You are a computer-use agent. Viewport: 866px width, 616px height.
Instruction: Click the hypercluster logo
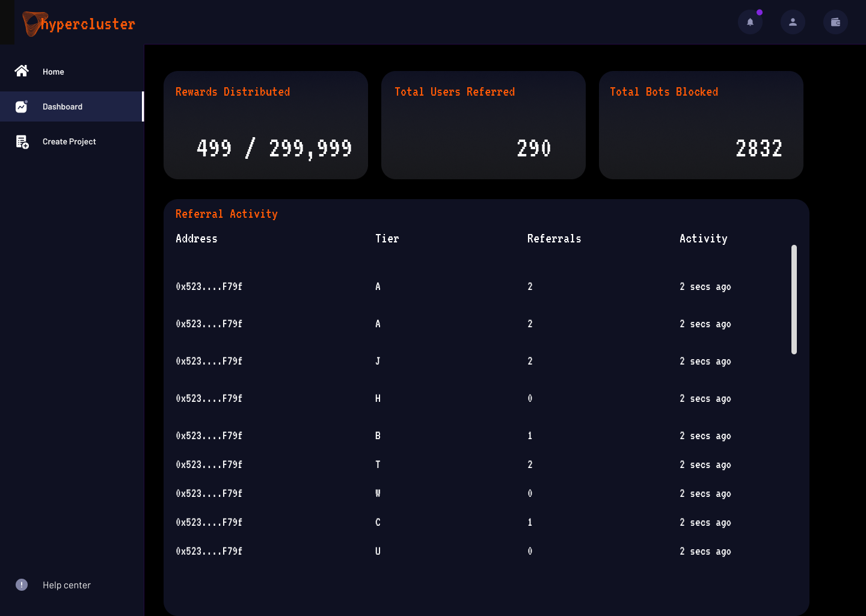click(79, 24)
